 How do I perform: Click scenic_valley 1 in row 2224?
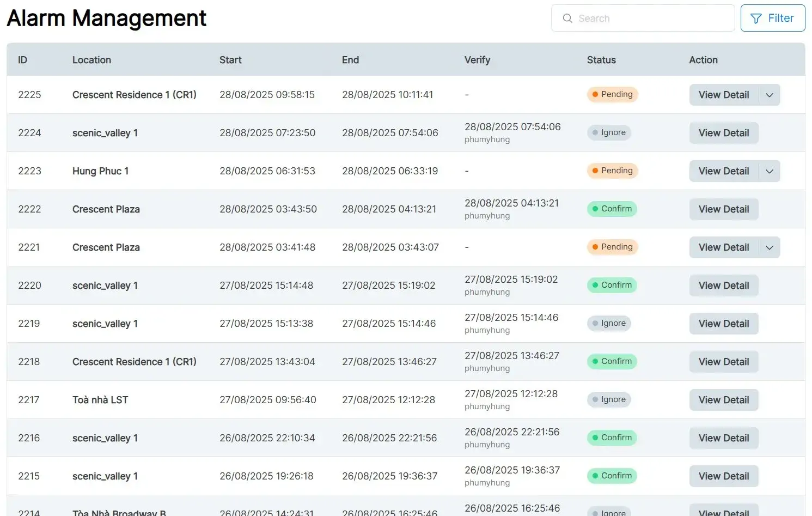pos(105,133)
